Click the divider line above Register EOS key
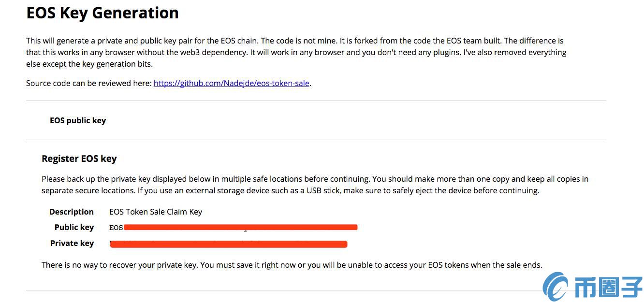644x303 pixels. (316, 140)
